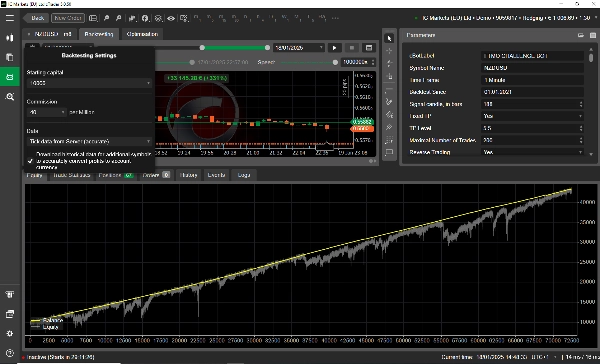Screen dimensions: 600x364
Task: Select the highlighted Automate sidebar icon
Action: coord(10,77)
